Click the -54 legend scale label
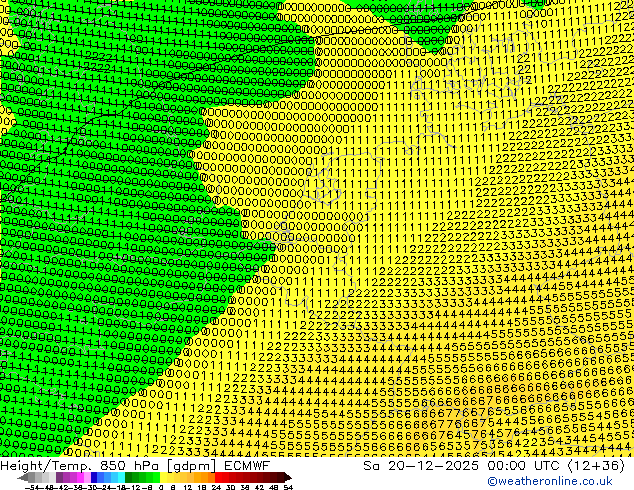This screenshot has width=634, height=490. coord(32,487)
